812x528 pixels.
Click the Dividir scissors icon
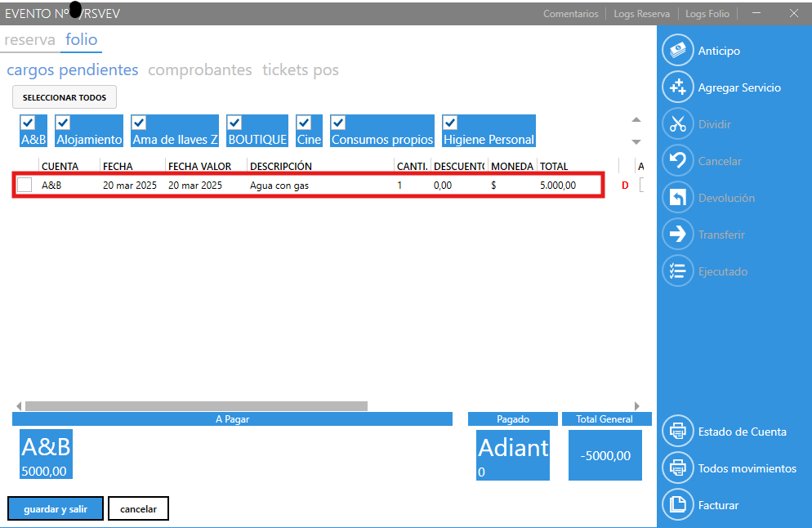pyautogui.click(x=677, y=124)
